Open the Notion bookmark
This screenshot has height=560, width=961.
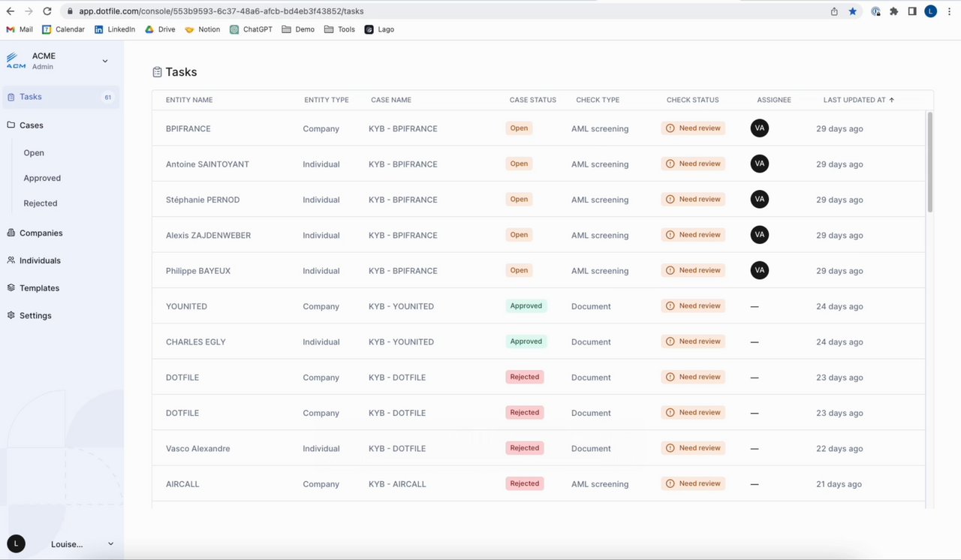tap(203, 29)
